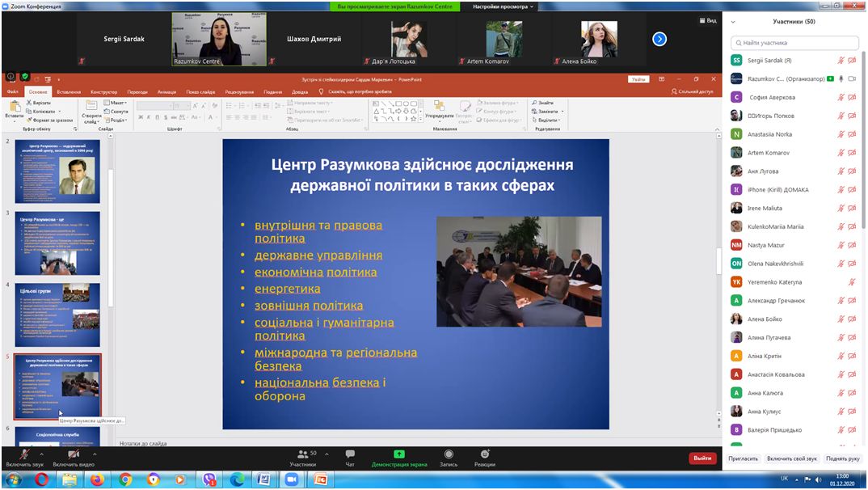
Task: Start camera with Включить видео icon
Action: tap(73, 454)
